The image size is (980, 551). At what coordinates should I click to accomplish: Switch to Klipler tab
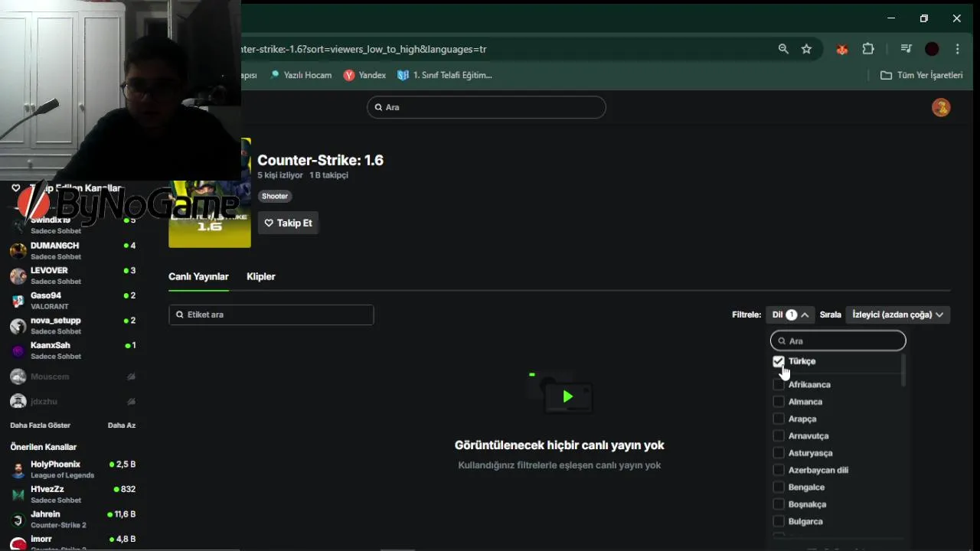tap(260, 276)
